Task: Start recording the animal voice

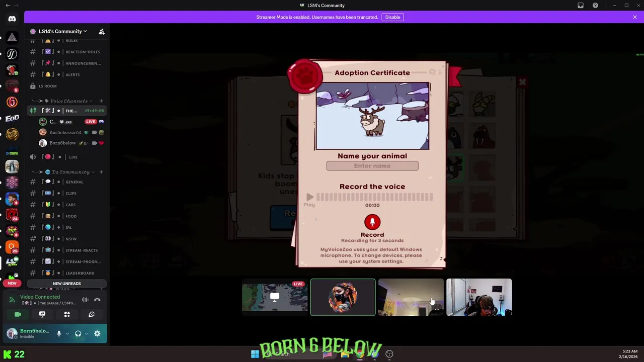Action: (x=372, y=222)
